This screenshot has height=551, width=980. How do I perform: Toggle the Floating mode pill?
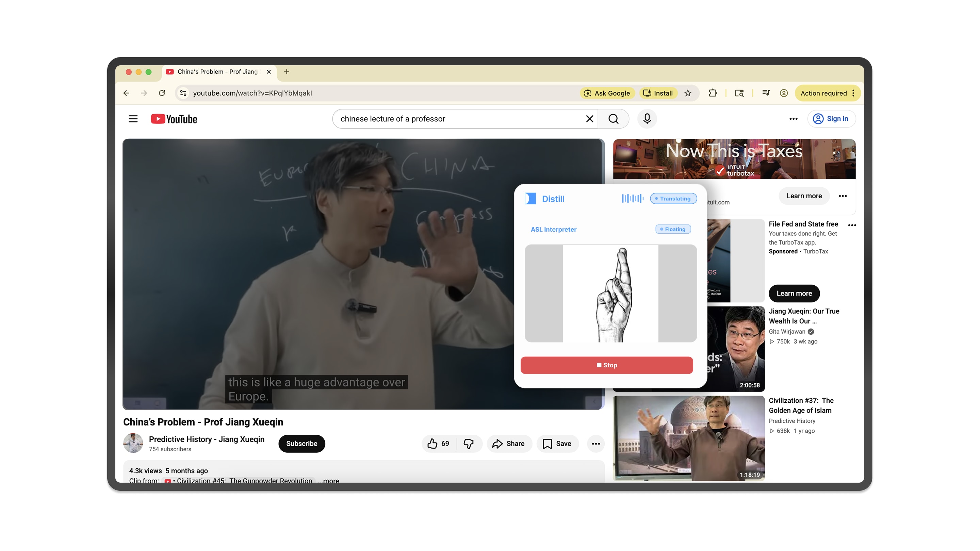pos(673,229)
